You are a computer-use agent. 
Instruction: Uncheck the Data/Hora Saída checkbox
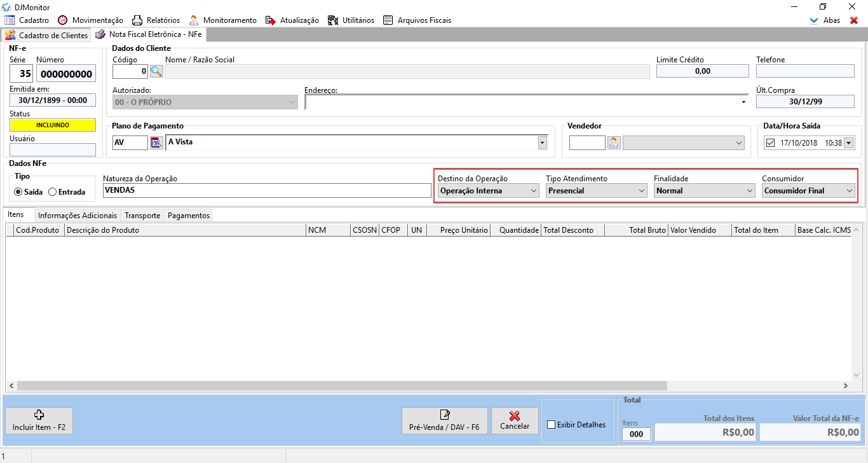pos(771,144)
